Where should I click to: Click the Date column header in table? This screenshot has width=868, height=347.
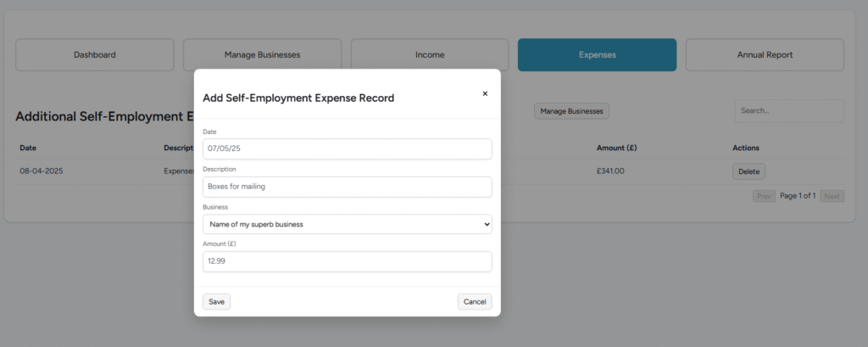click(28, 148)
